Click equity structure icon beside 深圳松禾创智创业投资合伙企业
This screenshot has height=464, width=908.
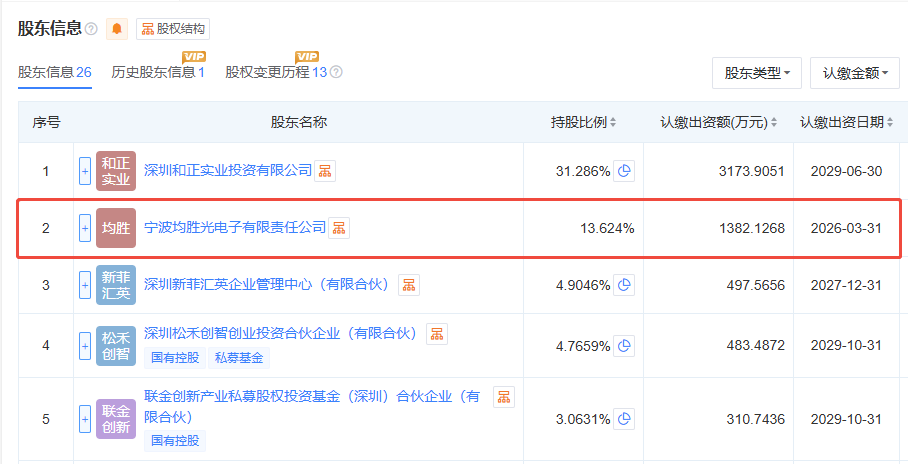[x=437, y=334]
